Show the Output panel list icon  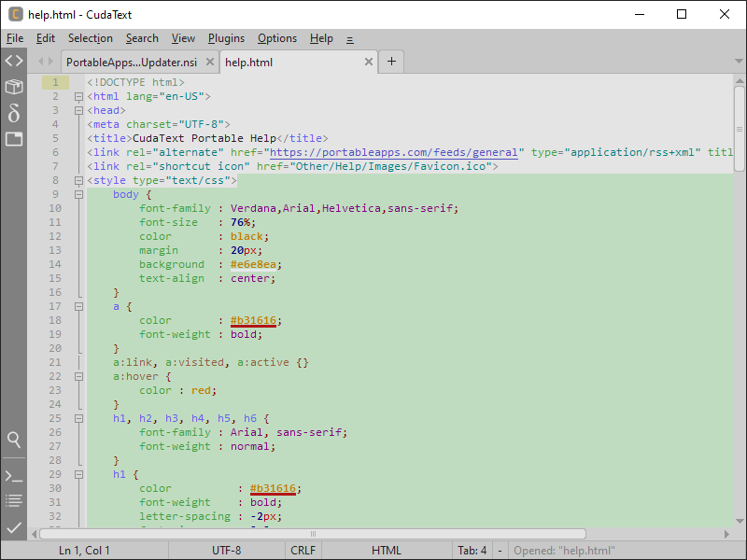pos(14,501)
